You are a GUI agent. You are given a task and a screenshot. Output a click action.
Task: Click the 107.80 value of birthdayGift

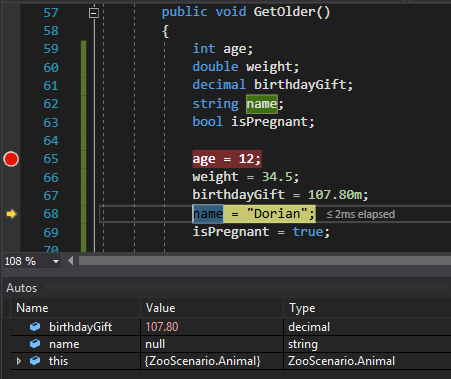point(162,327)
